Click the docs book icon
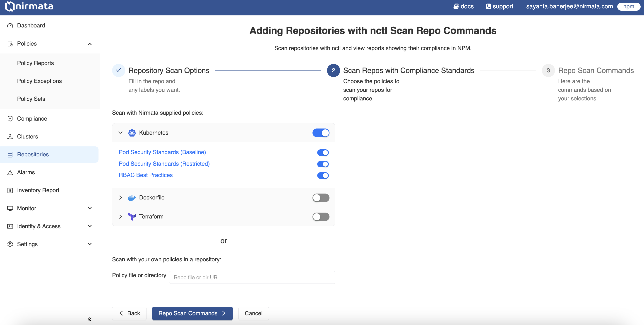Image resolution: width=644 pixels, height=325 pixels. click(456, 6)
